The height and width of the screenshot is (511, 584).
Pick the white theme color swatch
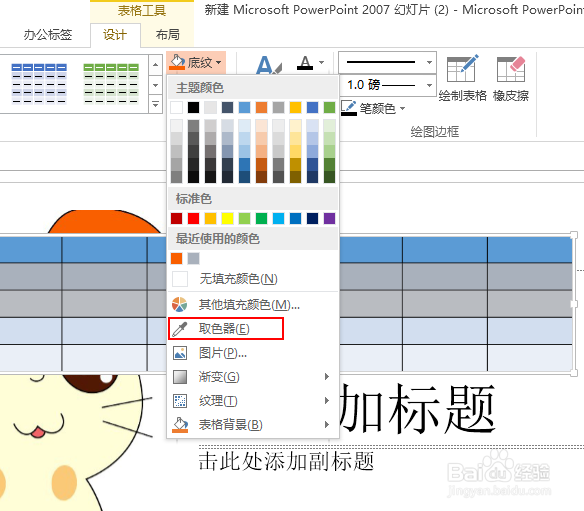click(x=177, y=108)
